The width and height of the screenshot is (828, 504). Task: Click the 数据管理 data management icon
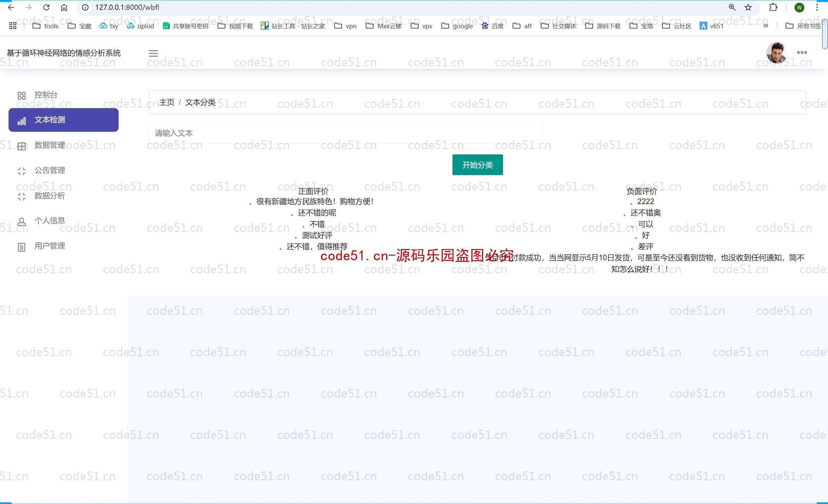point(21,145)
